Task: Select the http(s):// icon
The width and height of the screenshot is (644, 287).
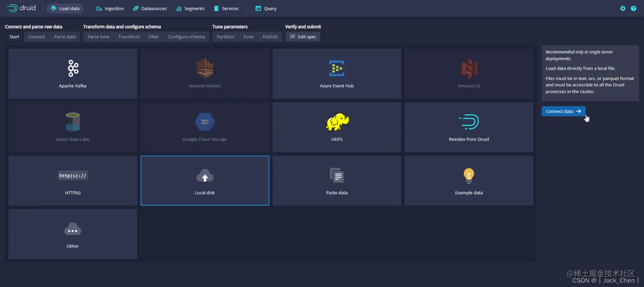Action: (73, 176)
